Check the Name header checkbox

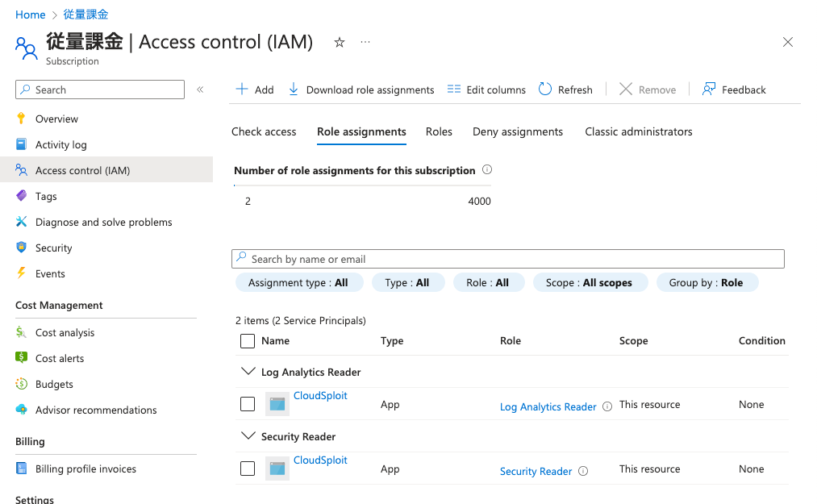pyautogui.click(x=247, y=340)
